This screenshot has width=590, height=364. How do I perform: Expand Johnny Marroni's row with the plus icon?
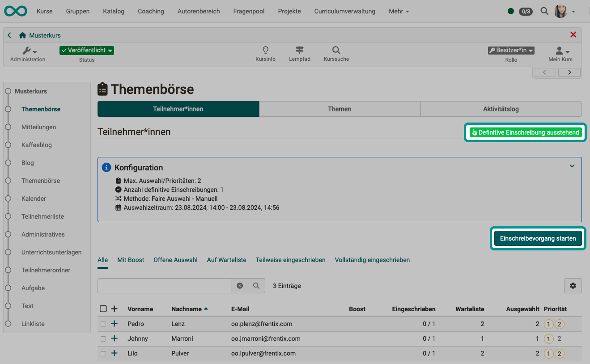tap(114, 339)
